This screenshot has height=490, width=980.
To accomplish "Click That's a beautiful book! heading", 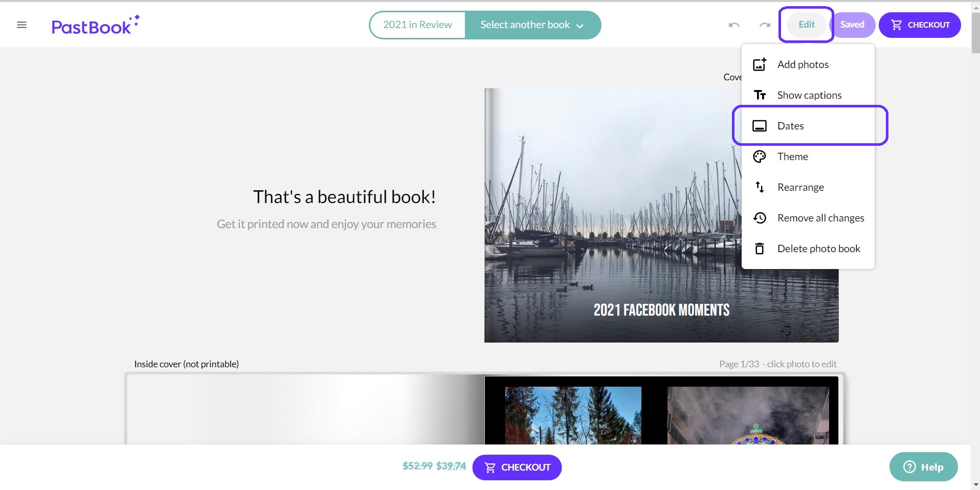I will 344,197.
